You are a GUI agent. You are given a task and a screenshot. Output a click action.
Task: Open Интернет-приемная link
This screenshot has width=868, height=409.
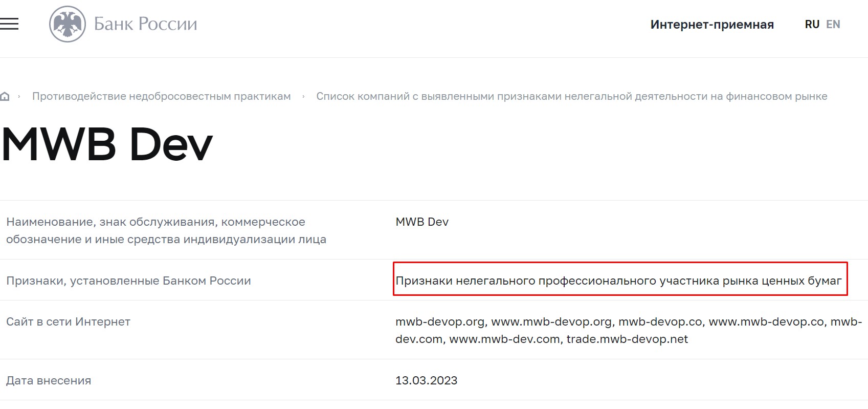[x=712, y=25]
